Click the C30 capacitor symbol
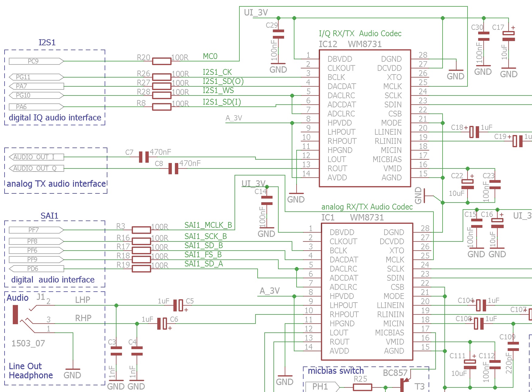The width and height of the screenshot is (532, 392). coord(484,36)
